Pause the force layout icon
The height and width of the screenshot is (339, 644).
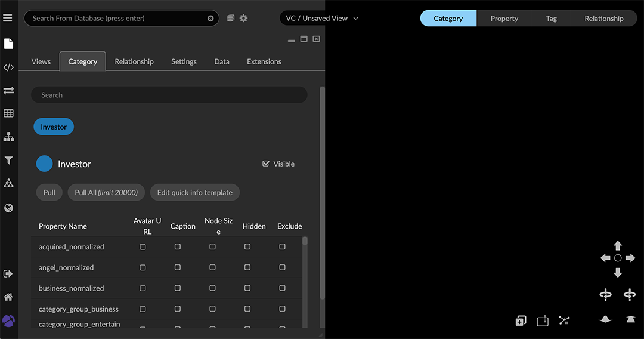coord(564,320)
